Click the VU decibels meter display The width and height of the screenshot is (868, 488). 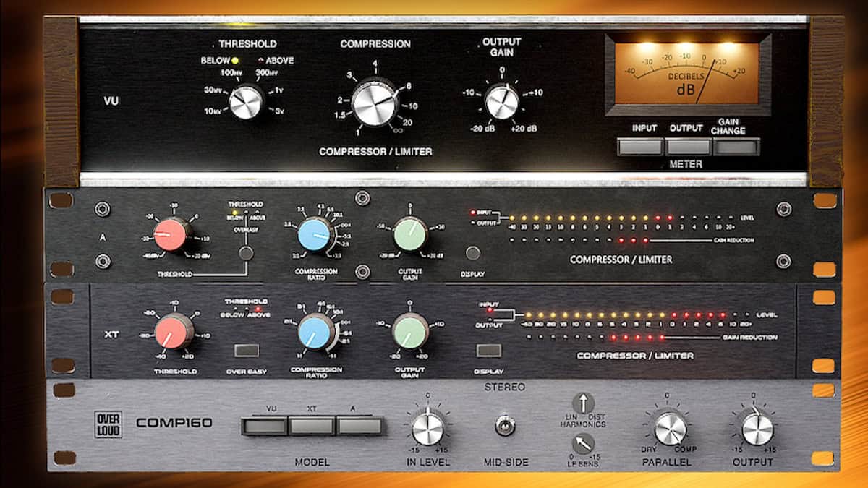(687, 74)
